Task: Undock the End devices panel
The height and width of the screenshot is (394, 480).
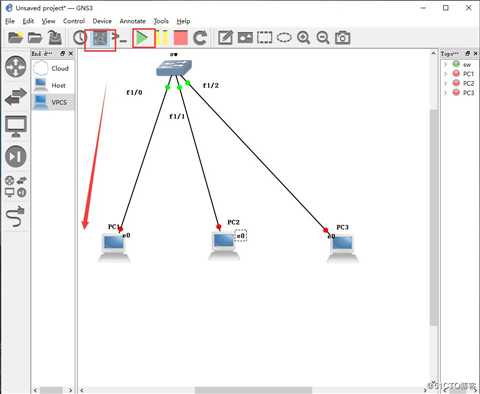Action: click(62, 53)
